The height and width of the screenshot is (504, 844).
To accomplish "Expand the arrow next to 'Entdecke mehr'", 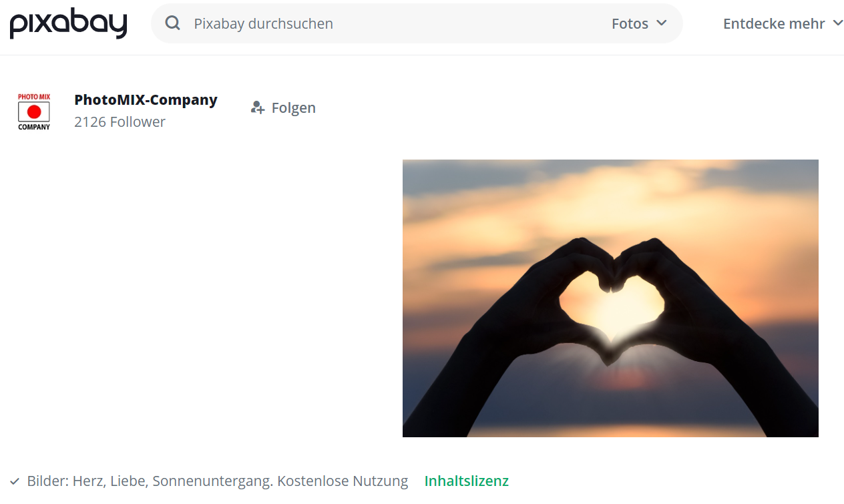I will (837, 23).
